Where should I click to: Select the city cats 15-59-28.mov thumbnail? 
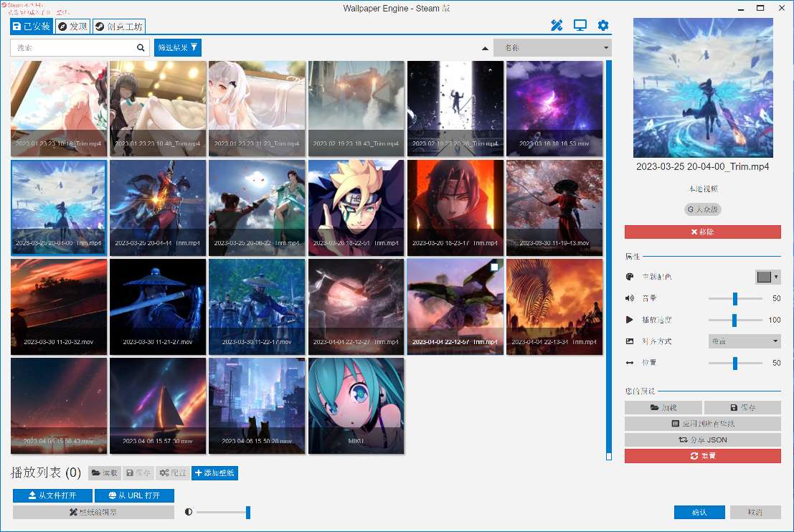click(x=257, y=406)
